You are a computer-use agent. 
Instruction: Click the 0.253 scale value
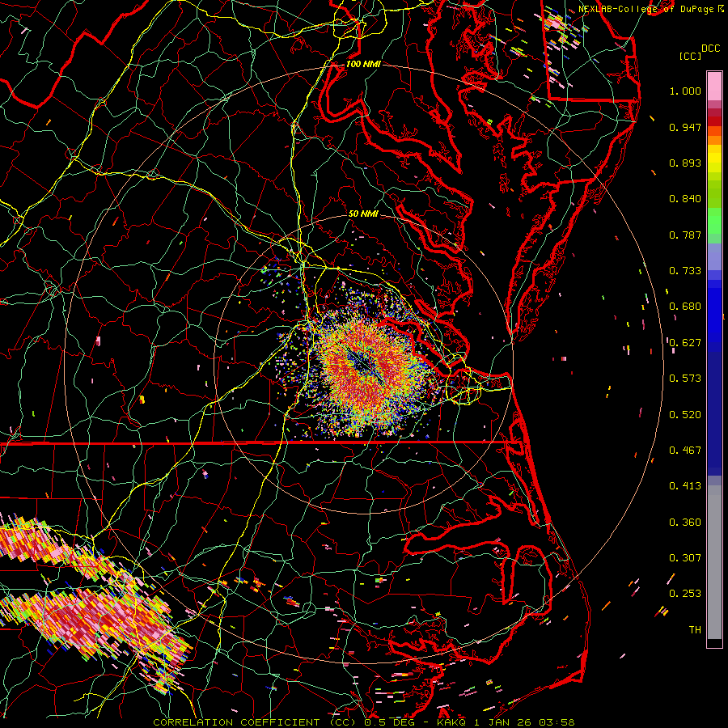click(x=685, y=594)
